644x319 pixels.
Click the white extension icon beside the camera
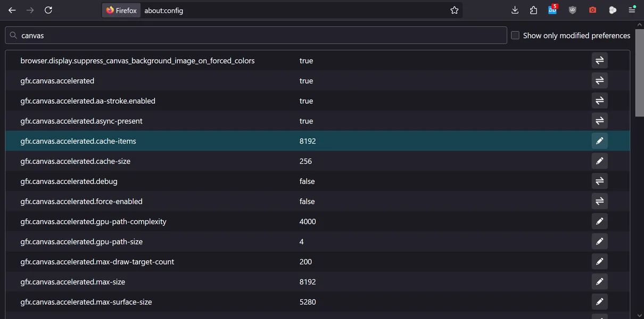pos(613,10)
